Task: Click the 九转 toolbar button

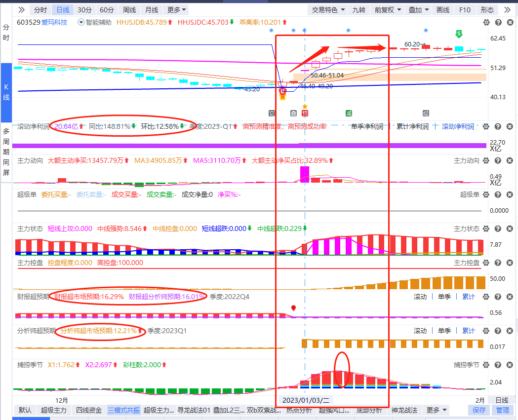Action: tap(359, 10)
